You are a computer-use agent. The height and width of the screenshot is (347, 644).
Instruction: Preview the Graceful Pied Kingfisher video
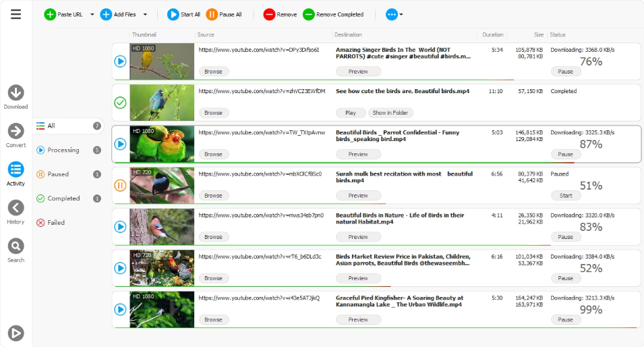pos(358,319)
